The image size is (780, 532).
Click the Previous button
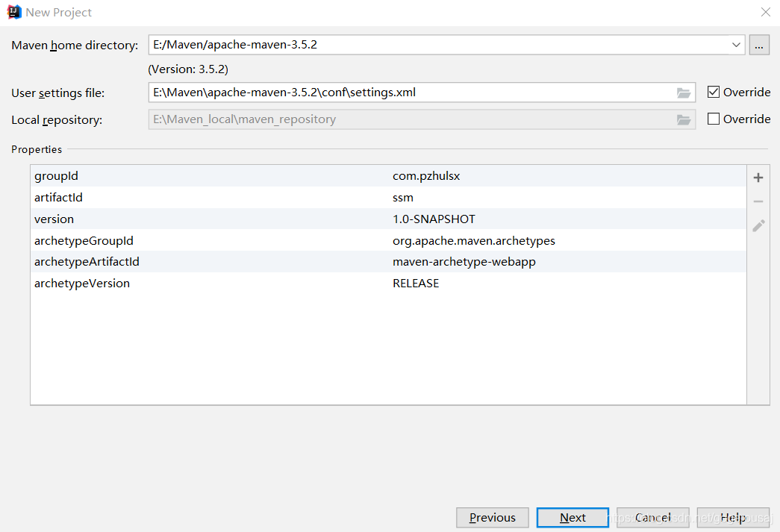click(x=493, y=518)
